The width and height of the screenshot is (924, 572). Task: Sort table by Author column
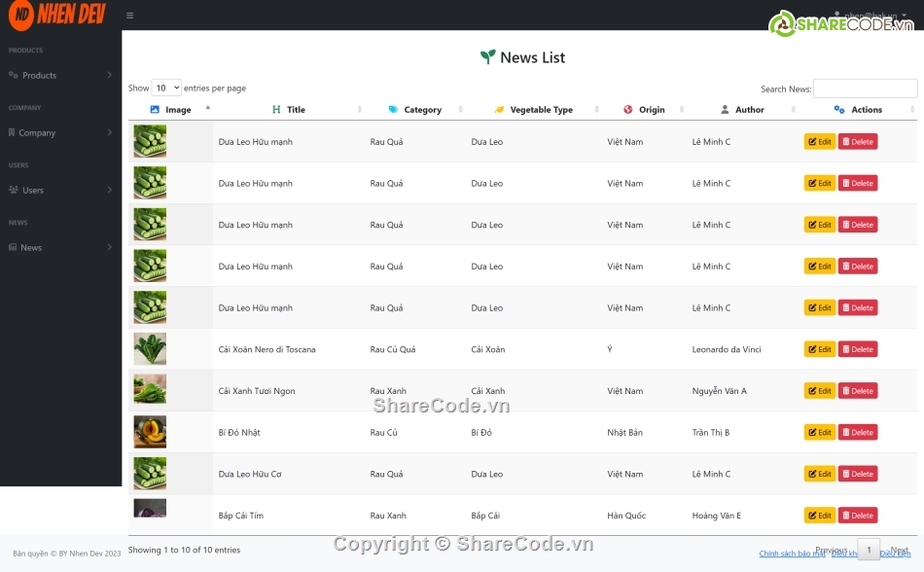pyautogui.click(x=742, y=110)
